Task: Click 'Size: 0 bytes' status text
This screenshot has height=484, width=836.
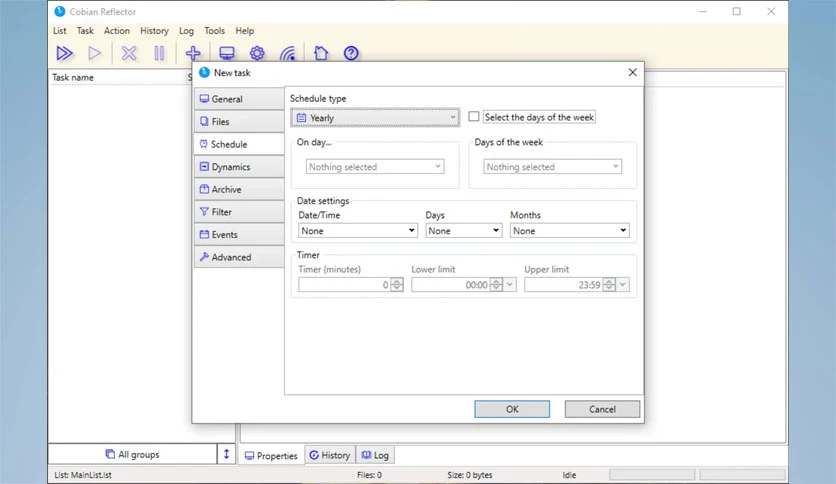Action: [470, 475]
